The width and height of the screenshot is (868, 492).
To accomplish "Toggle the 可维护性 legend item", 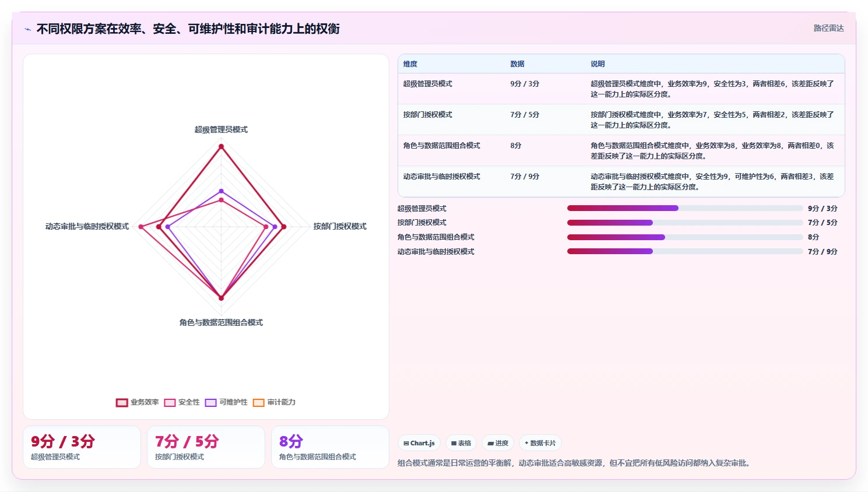I will 226,402.
